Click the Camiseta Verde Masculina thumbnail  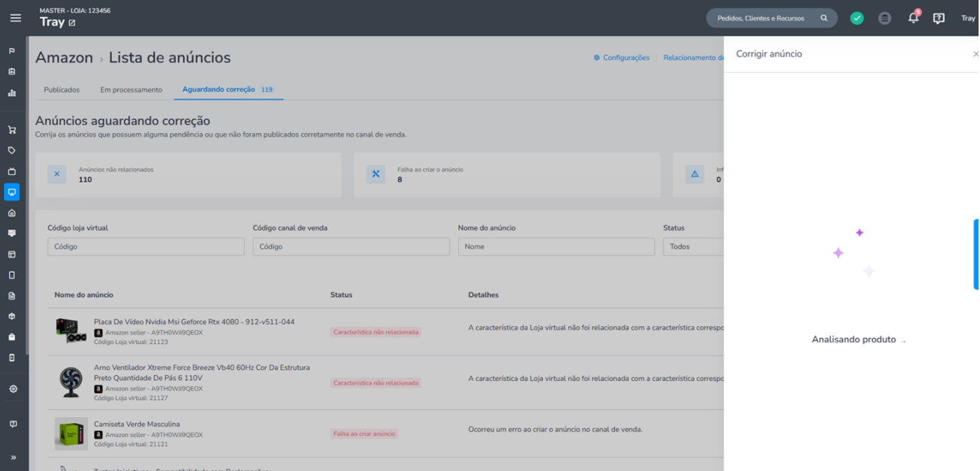[71, 434]
